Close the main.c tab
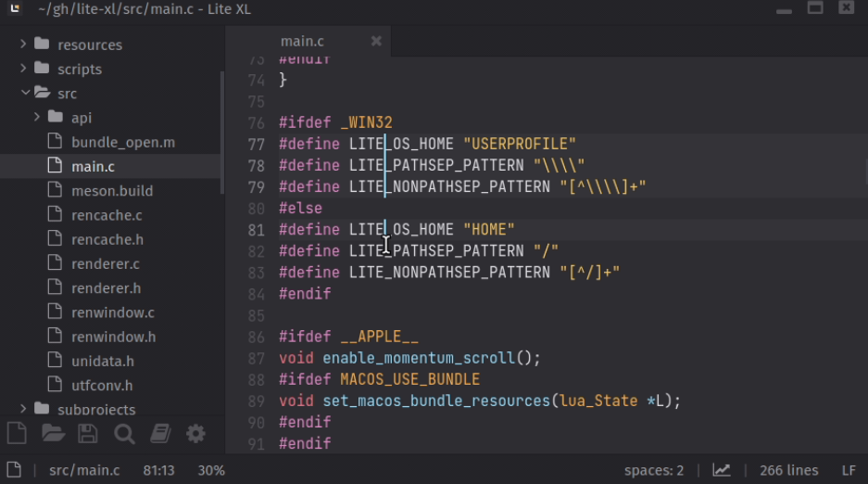The height and width of the screenshot is (484, 868). (x=376, y=41)
